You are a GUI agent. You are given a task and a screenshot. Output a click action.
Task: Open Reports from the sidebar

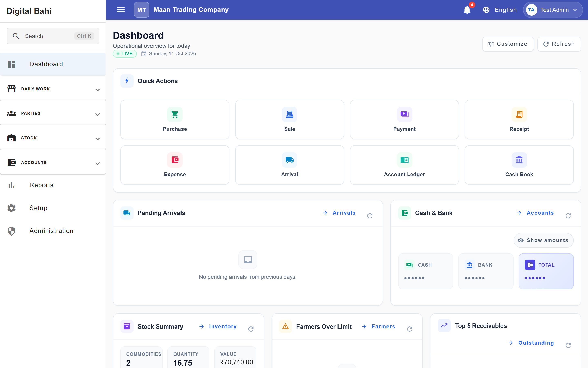tap(53, 185)
